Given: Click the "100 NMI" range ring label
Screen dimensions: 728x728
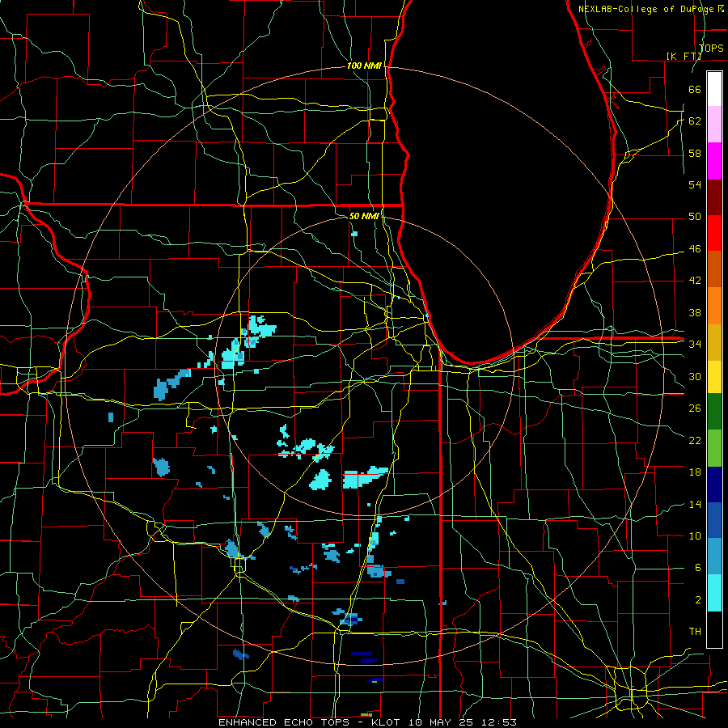Looking at the screenshot, I should [x=365, y=66].
